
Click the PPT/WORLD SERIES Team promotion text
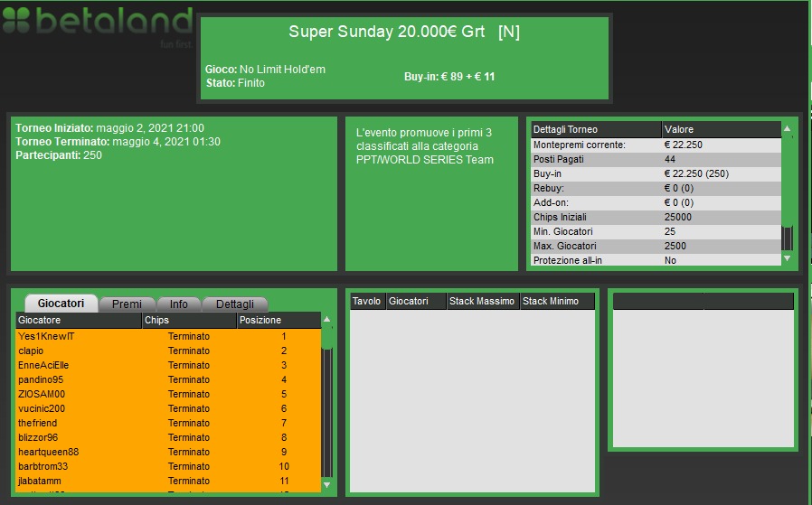point(425,160)
